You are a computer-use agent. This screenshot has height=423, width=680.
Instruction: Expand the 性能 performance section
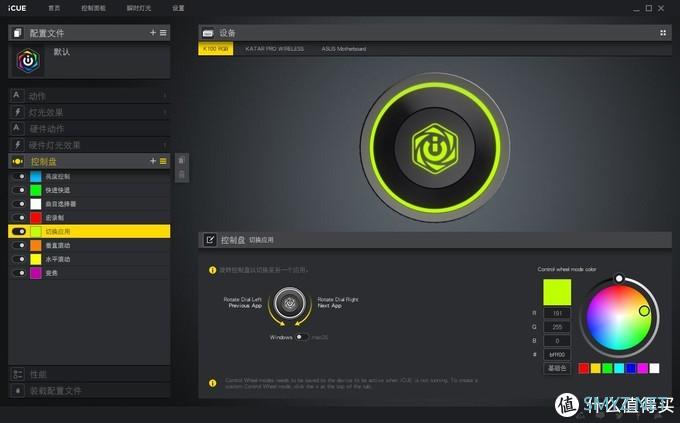click(x=89, y=374)
